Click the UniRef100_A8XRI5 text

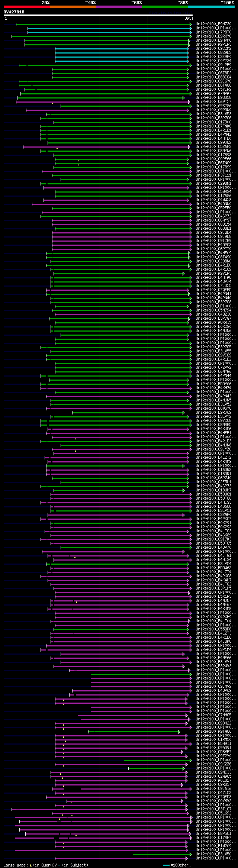[213, 323]
